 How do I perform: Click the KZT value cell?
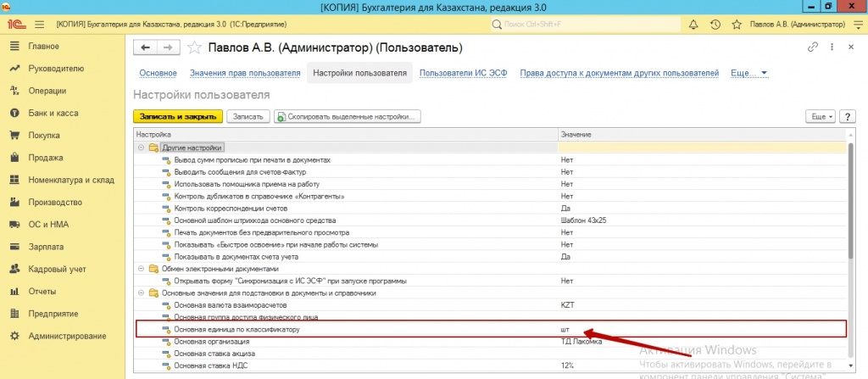tap(702, 305)
